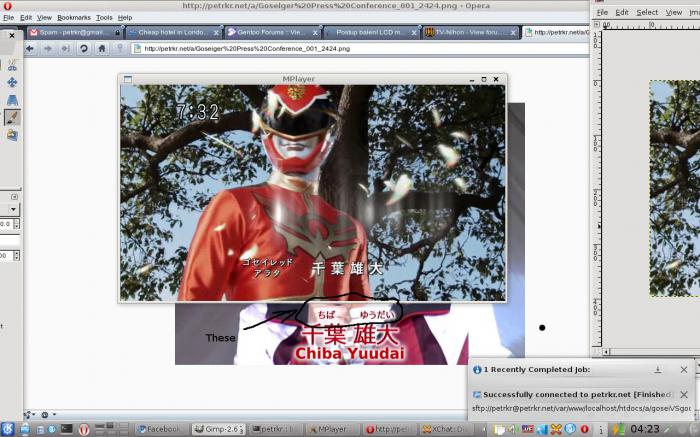Click the lower spinner in GIMP tool options

(x=17, y=256)
